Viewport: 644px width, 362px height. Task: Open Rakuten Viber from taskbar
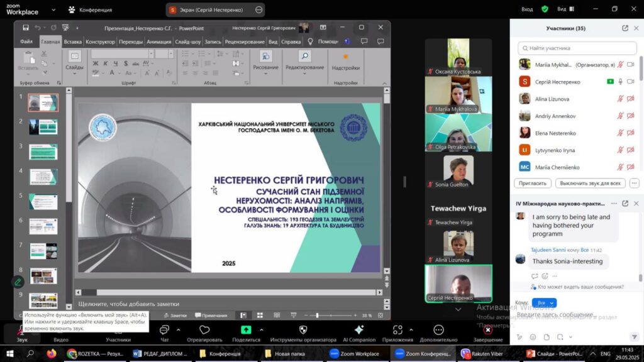pyautogui.click(x=482, y=353)
